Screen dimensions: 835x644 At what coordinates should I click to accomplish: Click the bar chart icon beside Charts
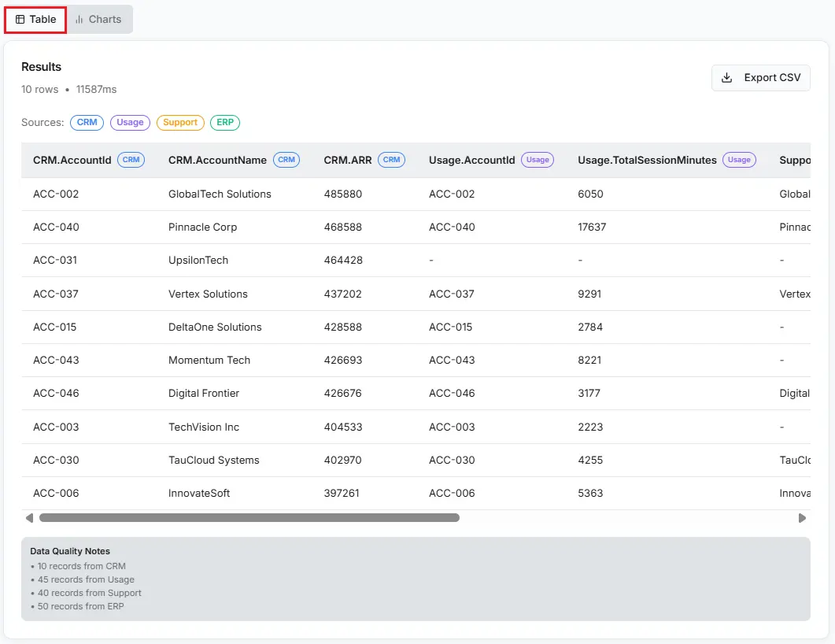pyautogui.click(x=79, y=20)
